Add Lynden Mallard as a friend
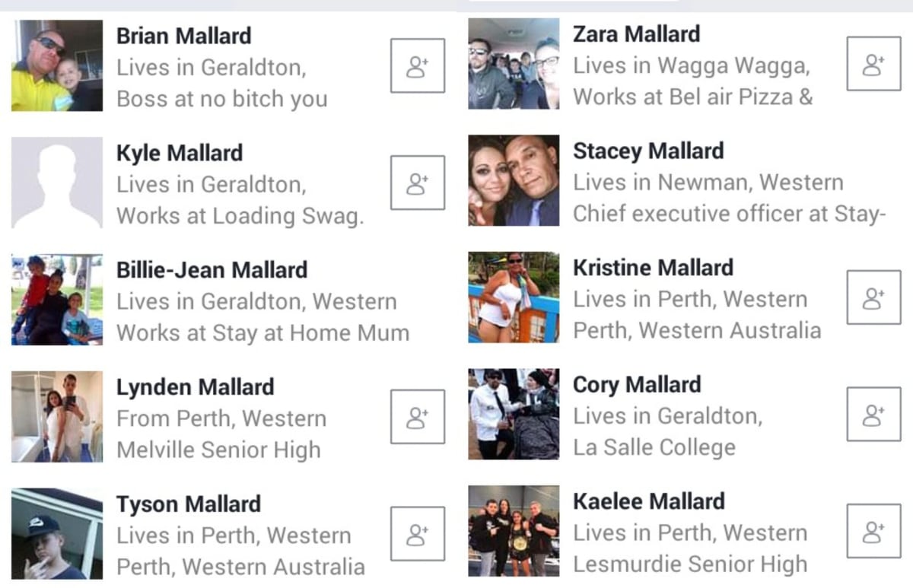The height and width of the screenshot is (588, 913). pos(418,417)
